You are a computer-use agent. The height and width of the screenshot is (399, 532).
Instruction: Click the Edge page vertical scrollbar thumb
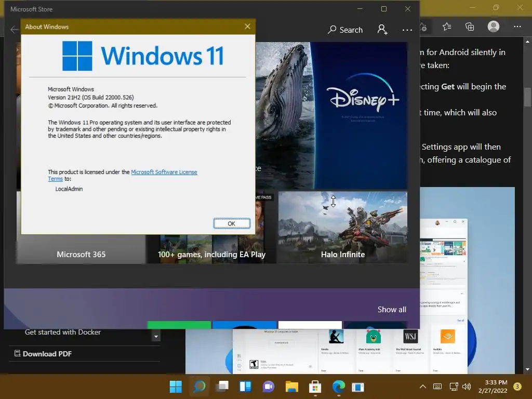point(527,97)
